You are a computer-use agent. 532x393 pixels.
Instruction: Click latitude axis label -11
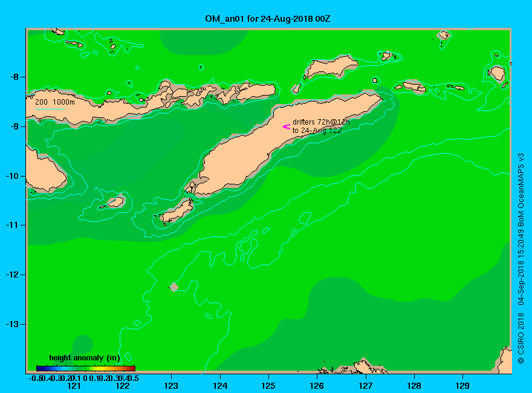(11, 225)
